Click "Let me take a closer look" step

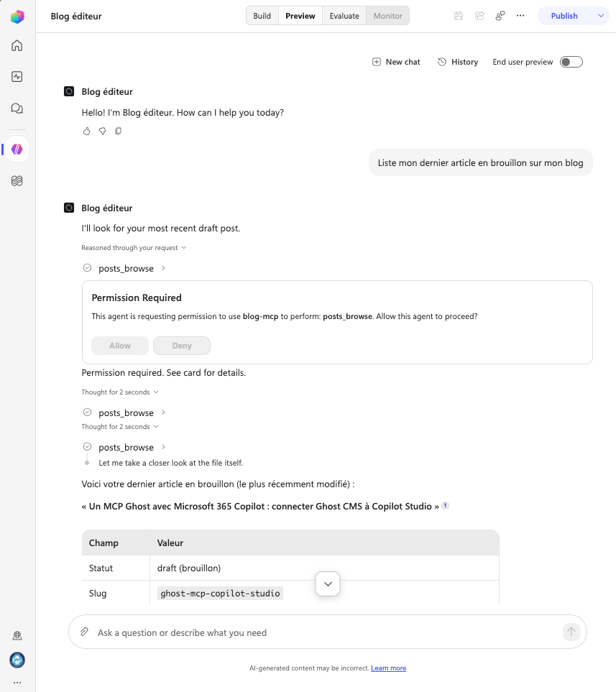point(171,463)
